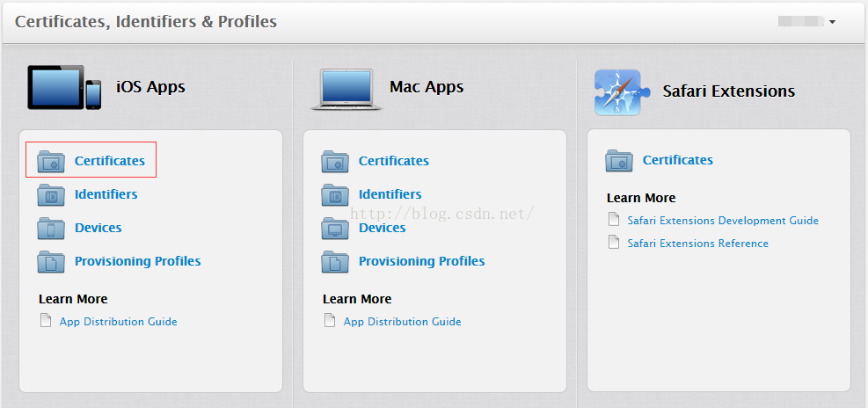Open Mac Apps Provisioning Profiles folder icon
Screen dimensions: 868x408
(x=335, y=261)
